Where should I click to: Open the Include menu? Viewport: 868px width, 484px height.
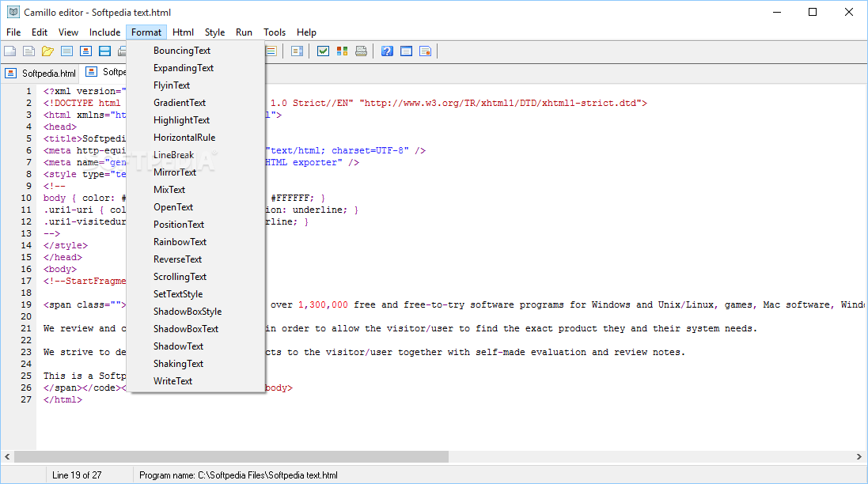coord(104,32)
